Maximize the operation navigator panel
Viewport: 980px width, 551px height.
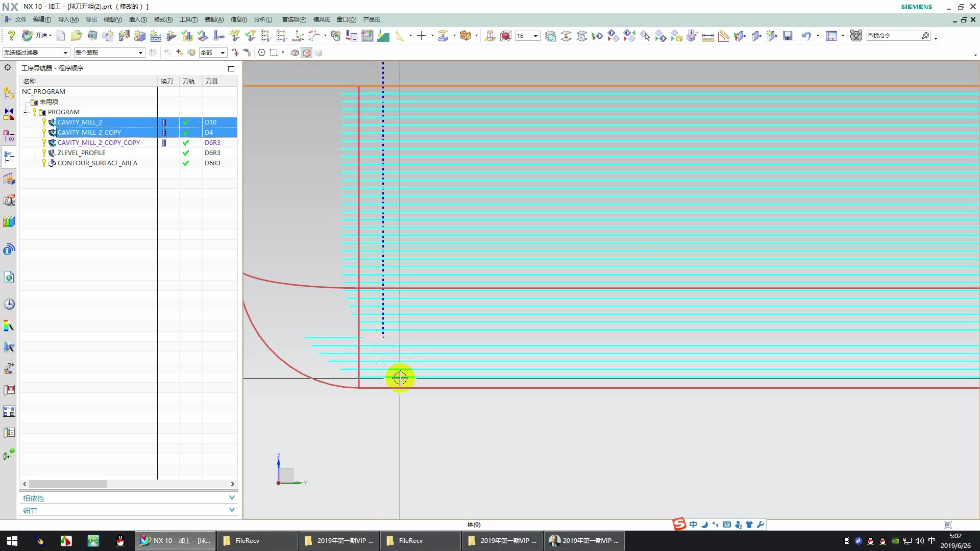click(x=231, y=68)
